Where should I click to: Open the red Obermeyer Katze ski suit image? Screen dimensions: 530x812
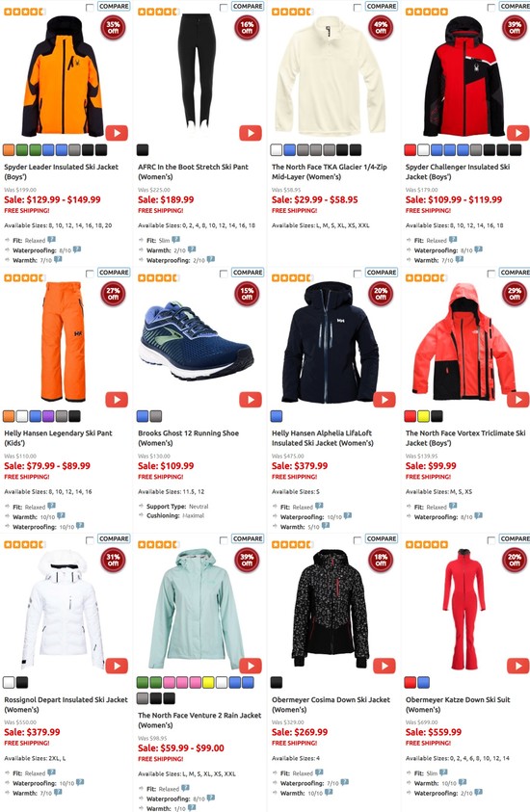point(464,609)
